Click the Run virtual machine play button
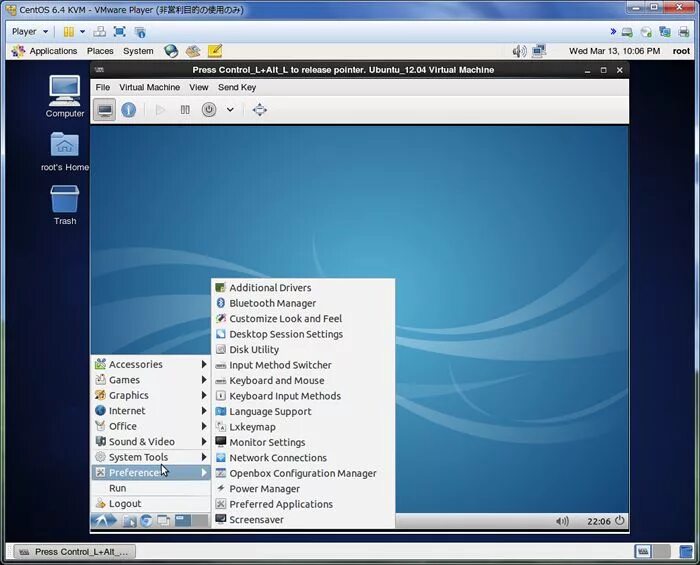700x565 pixels. (160, 110)
